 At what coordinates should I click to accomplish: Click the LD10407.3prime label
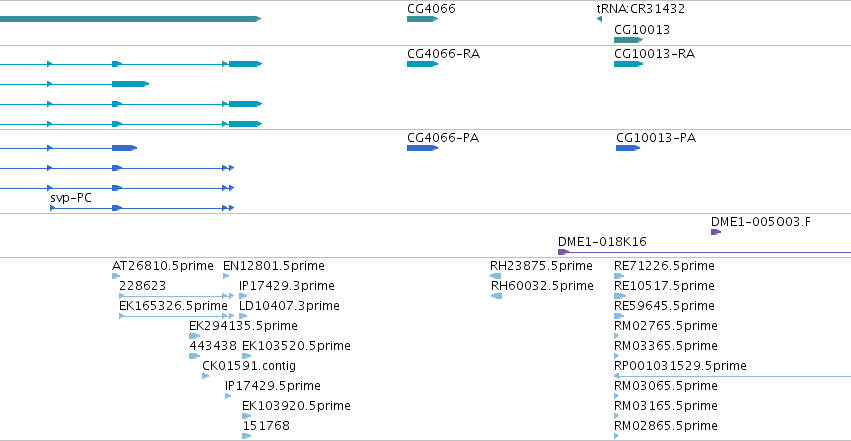click(289, 306)
